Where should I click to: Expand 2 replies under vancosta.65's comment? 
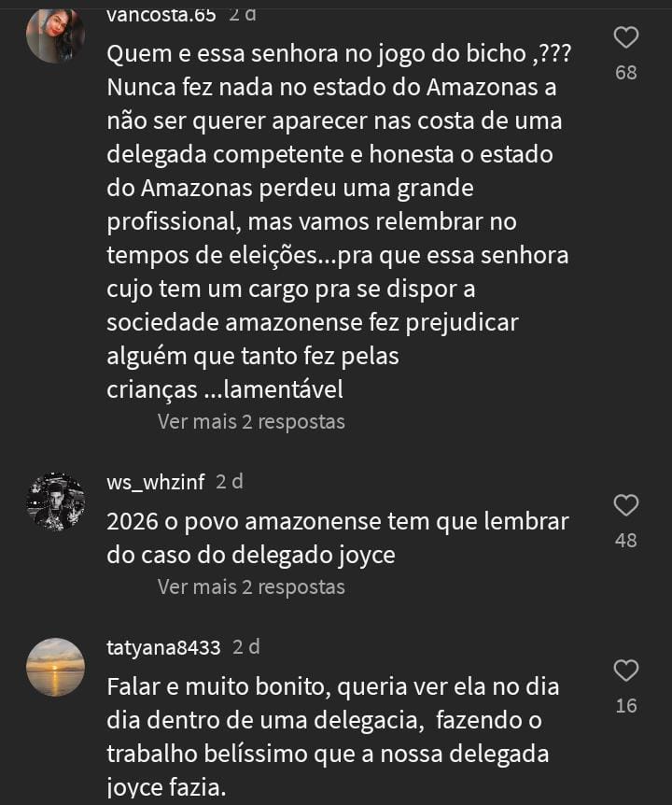coord(251,422)
